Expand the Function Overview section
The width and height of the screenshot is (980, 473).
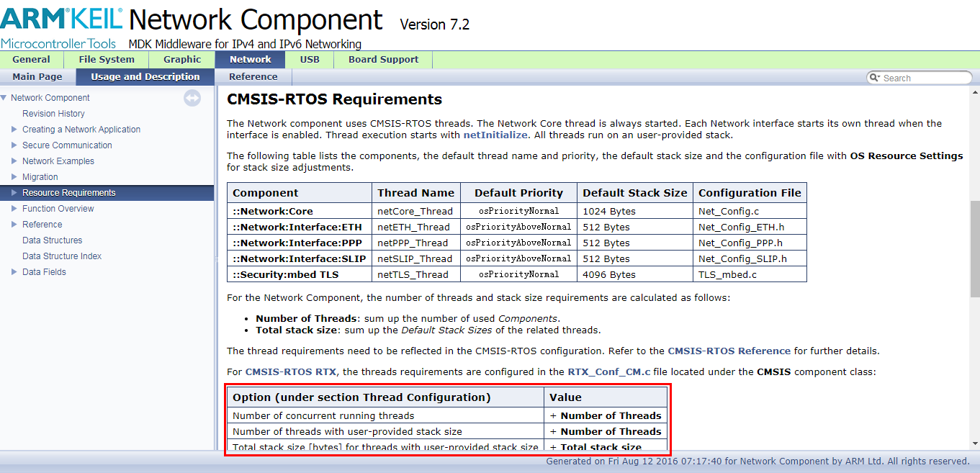click(13, 208)
